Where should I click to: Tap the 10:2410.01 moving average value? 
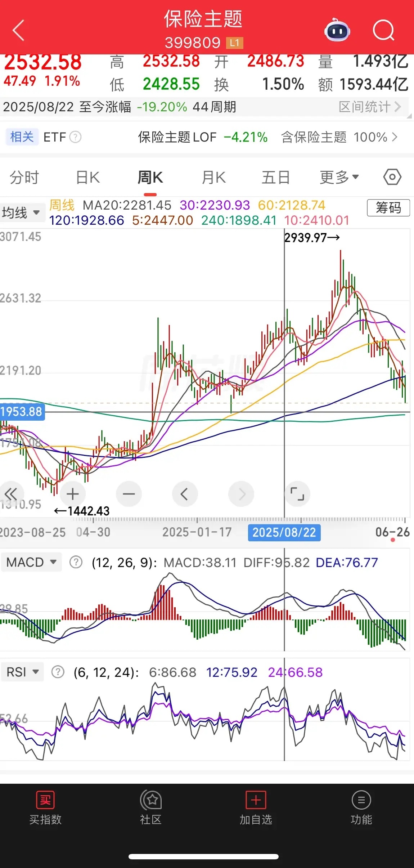coord(317,220)
